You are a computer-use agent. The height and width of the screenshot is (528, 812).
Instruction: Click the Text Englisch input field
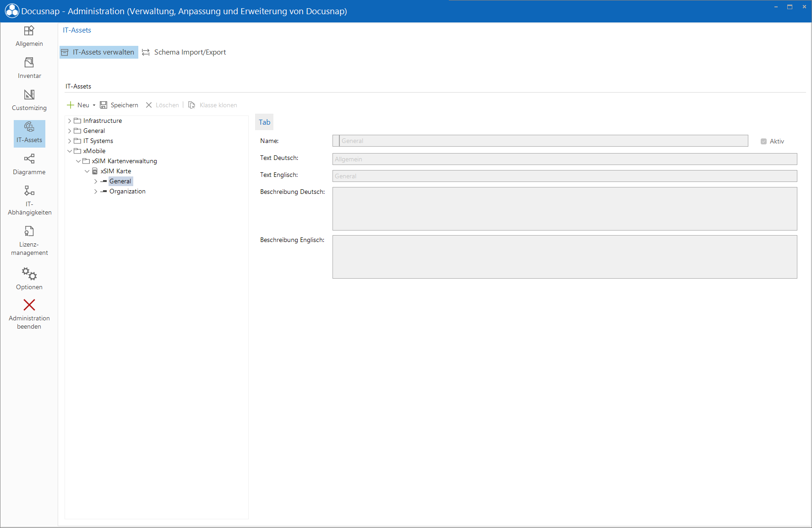click(565, 176)
